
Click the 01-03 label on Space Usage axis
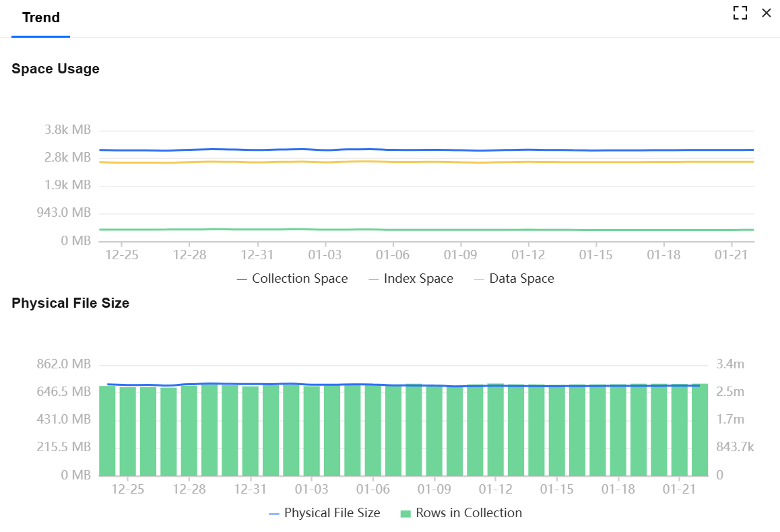325,255
